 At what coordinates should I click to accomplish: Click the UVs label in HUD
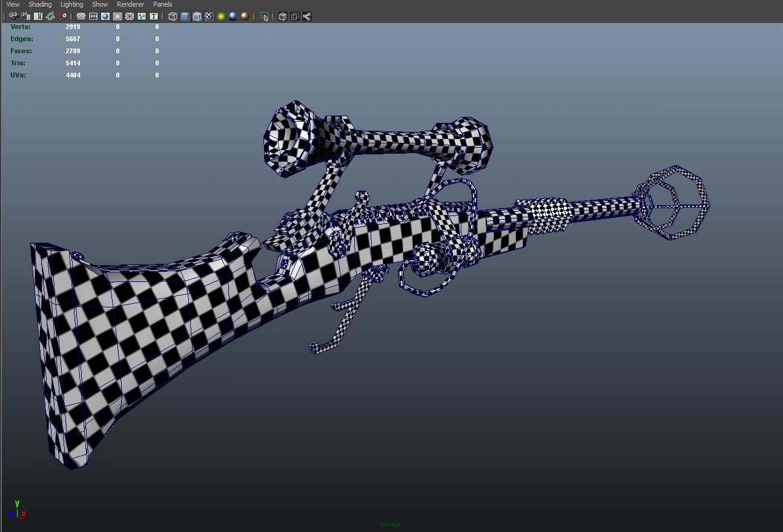click(x=18, y=75)
